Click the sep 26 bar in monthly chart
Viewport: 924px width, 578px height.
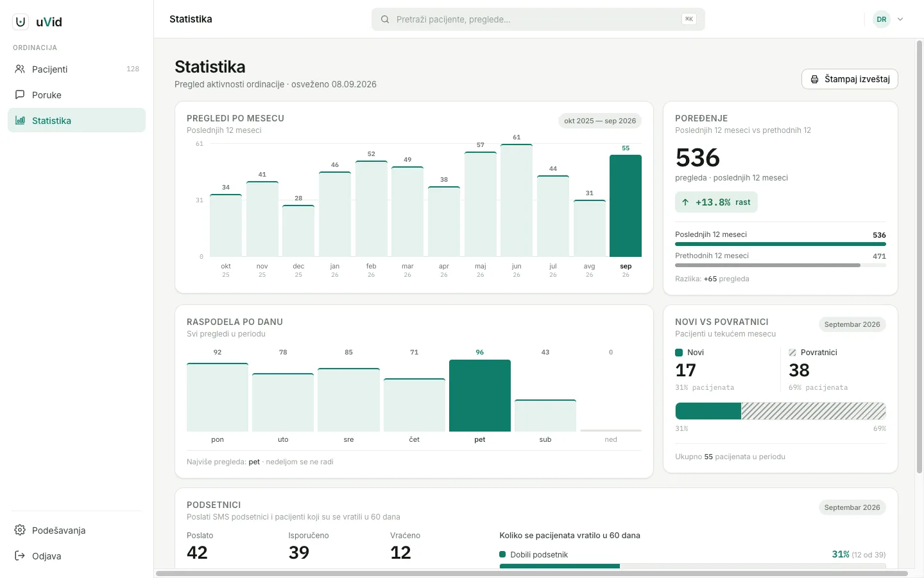[x=626, y=206]
